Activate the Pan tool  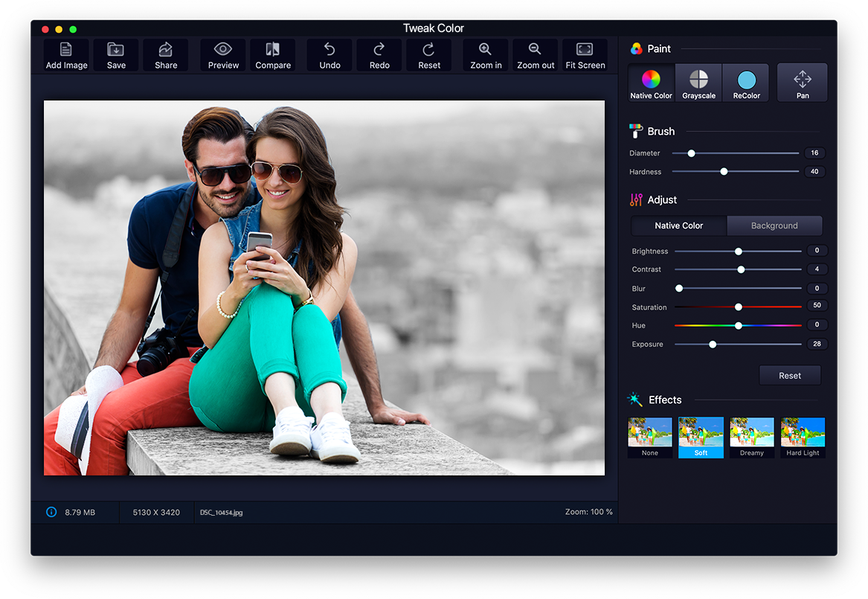(x=803, y=83)
